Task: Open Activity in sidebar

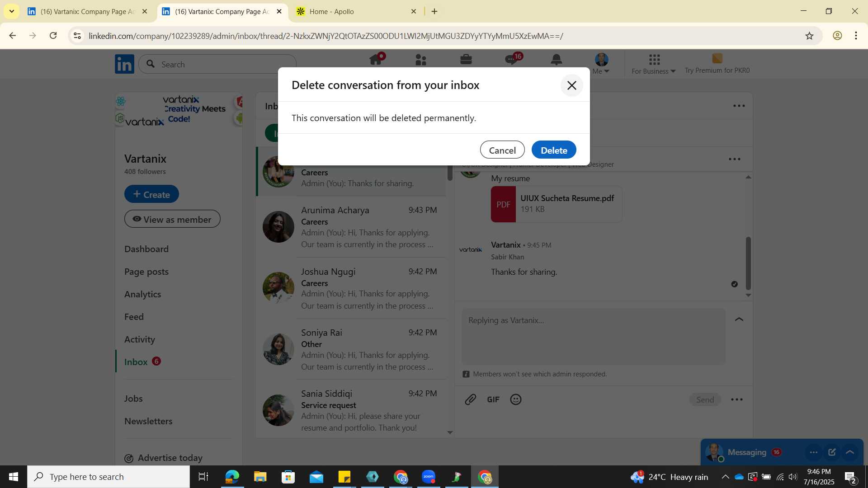Action: click(140, 339)
